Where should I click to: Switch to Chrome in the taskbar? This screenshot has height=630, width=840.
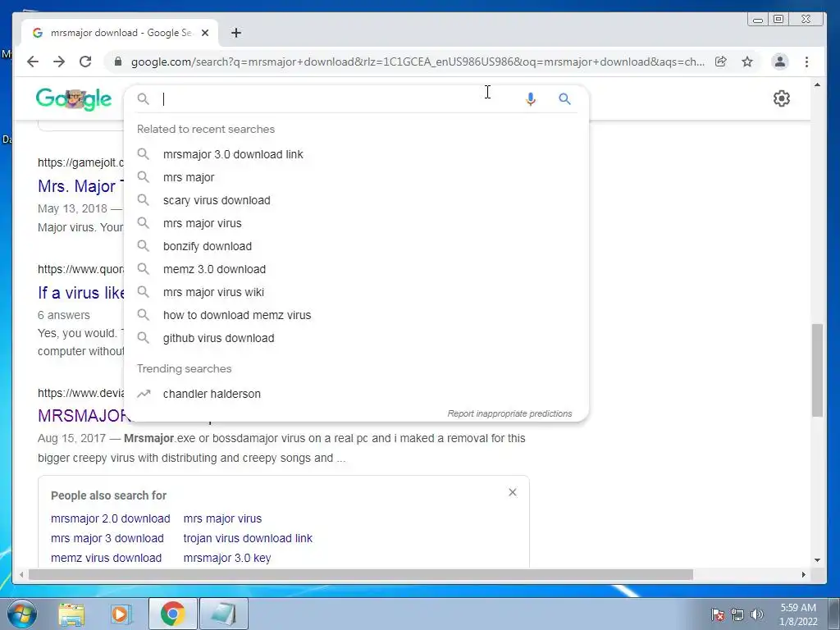tap(172, 614)
